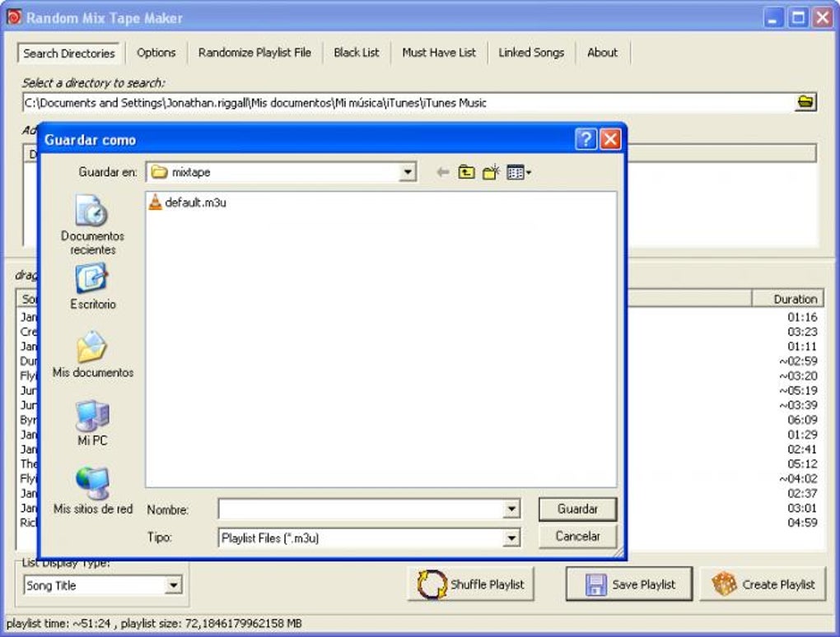Click the 04:59 duration entry
The image size is (840, 637).
(802, 523)
